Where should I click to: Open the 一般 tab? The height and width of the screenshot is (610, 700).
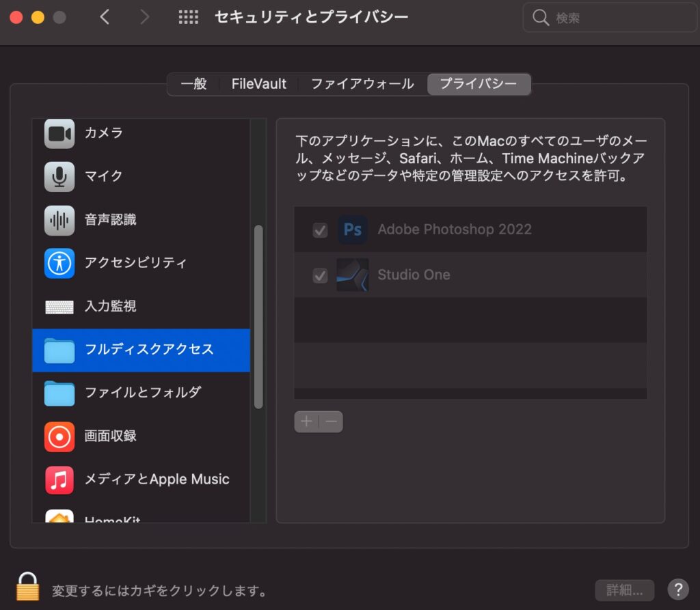[x=193, y=84]
